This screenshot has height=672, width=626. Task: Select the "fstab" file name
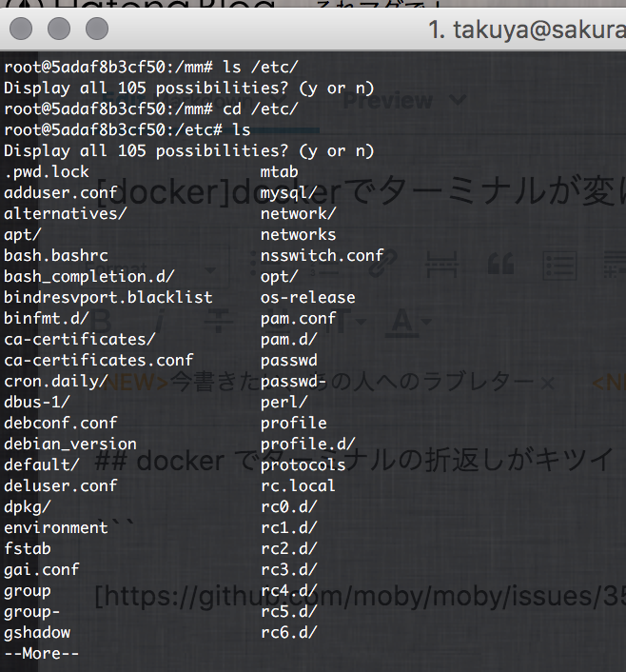pos(28,550)
